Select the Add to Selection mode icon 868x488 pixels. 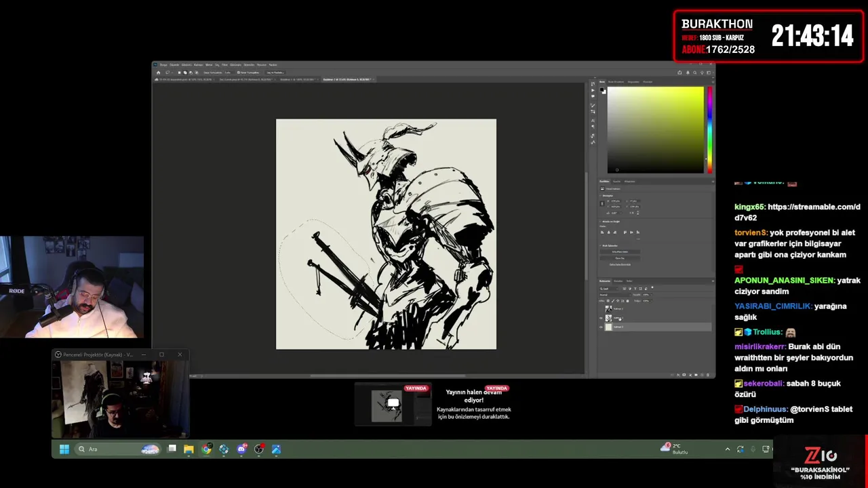(x=185, y=73)
